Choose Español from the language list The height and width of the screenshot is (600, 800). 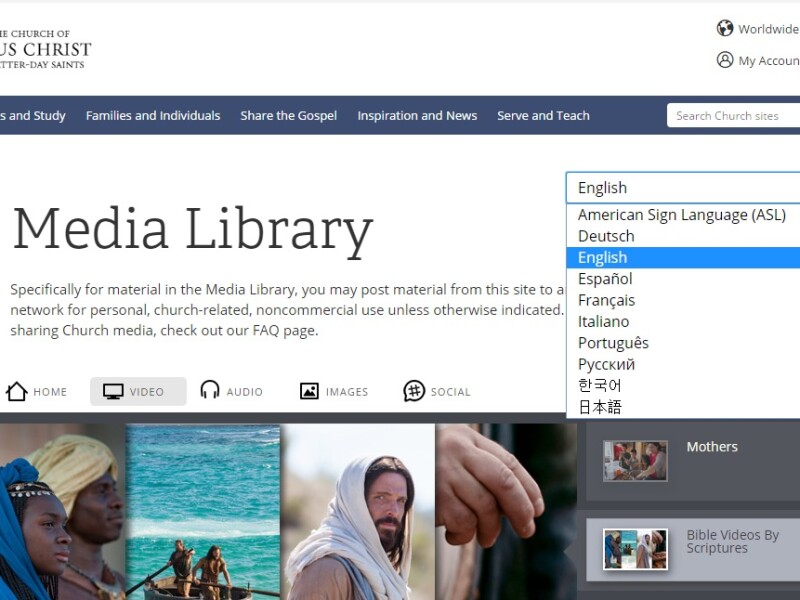point(605,279)
